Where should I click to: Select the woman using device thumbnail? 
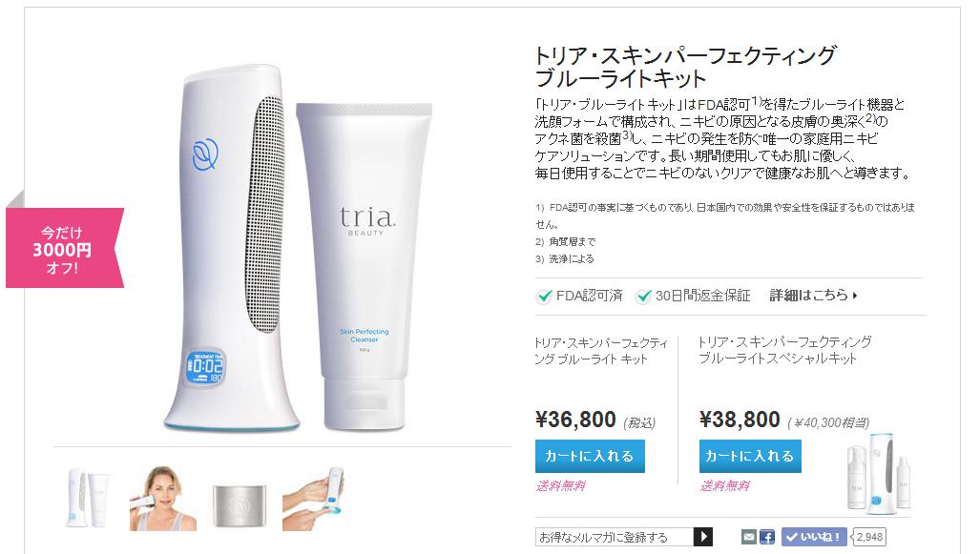point(162,499)
